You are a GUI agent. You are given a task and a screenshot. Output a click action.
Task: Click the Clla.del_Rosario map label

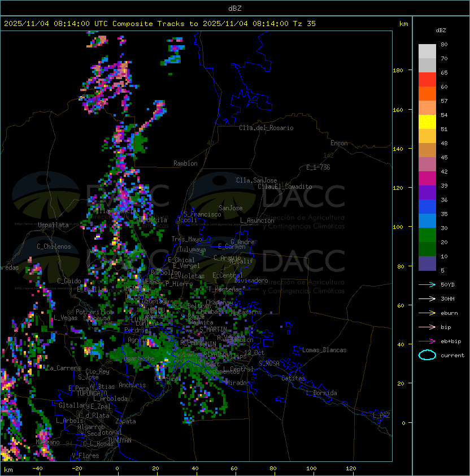tap(266, 128)
